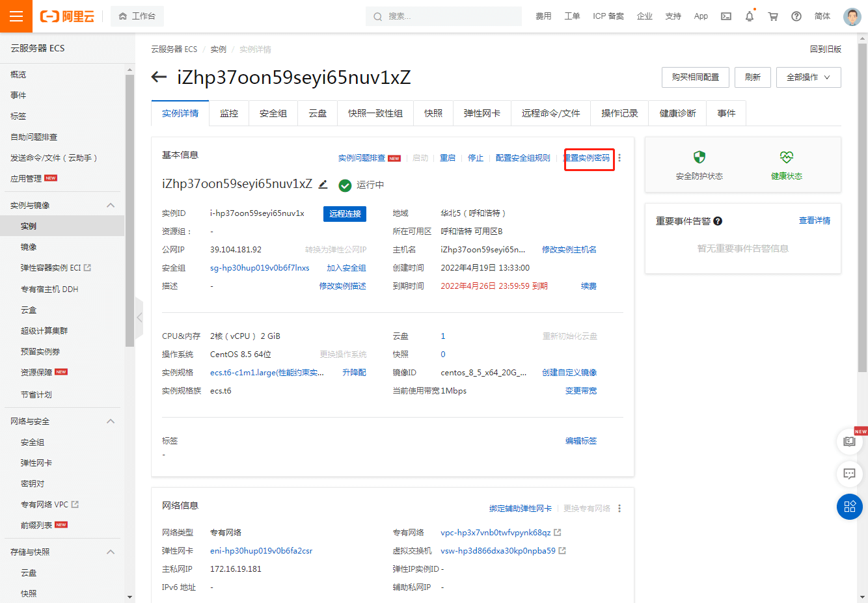
Task: Select 镜像 in the sidebar
Action: click(29, 247)
